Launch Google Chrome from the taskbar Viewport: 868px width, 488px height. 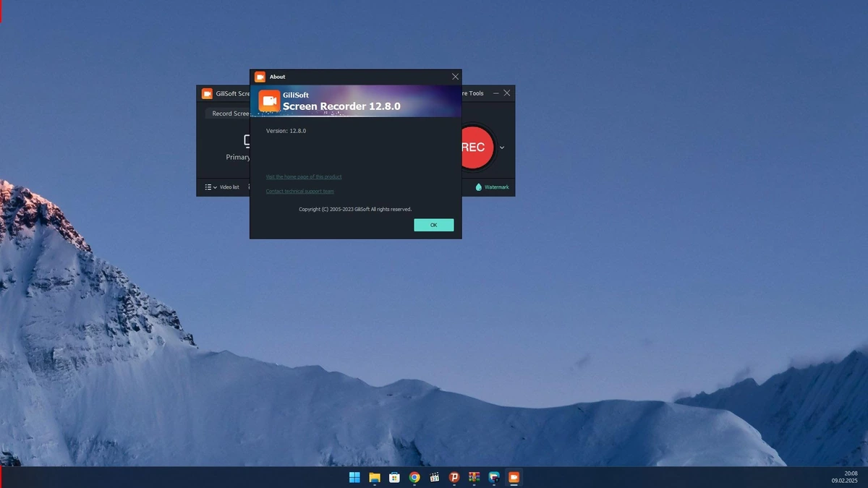pyautogui.click(x=414, y=477)
